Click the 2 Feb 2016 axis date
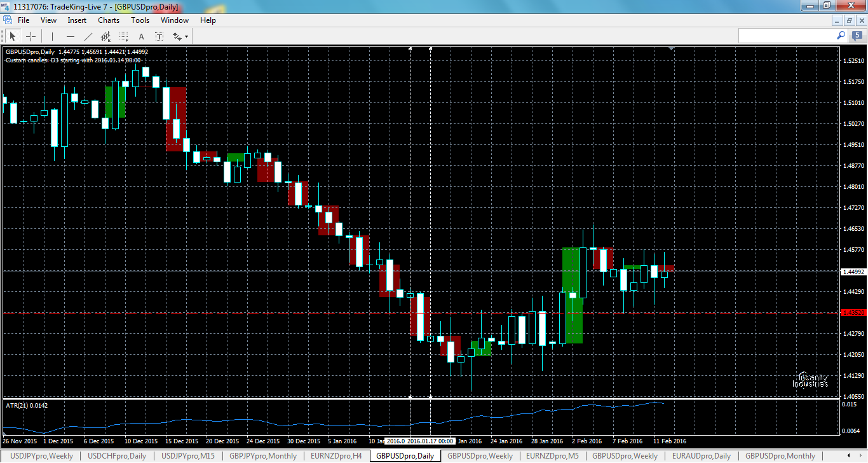Viewport: 868px width, 463px height. click(587, 441)
